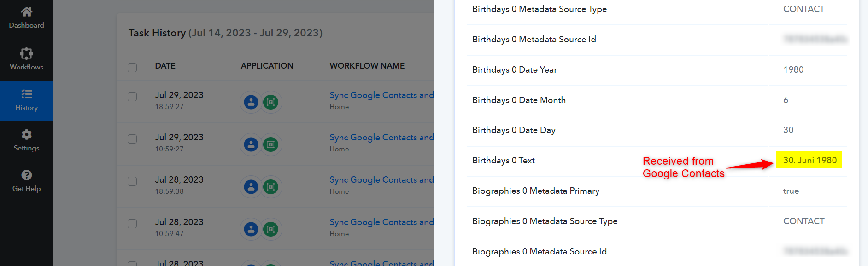This screenshot has width=868, height=266.
Task: Click Google Contacts icon for Jul 28 10:59:47
Action: pyautogui.click(x=251, y=229)
